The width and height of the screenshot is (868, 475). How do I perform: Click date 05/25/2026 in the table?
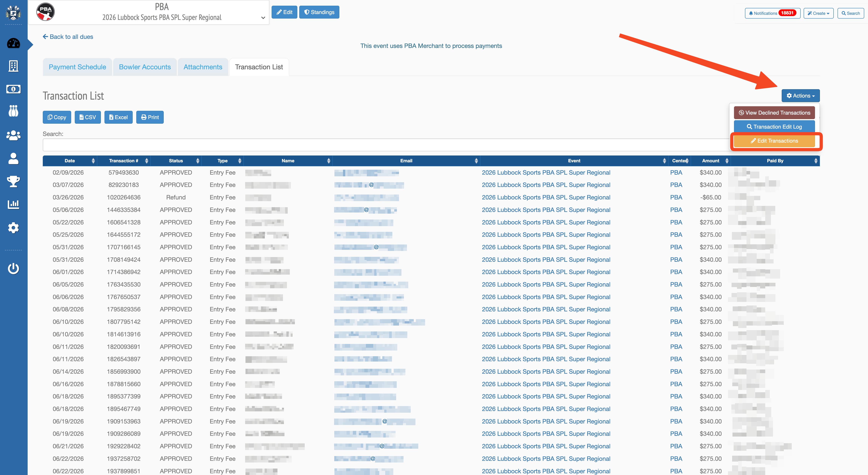click(x=68, y=235)
